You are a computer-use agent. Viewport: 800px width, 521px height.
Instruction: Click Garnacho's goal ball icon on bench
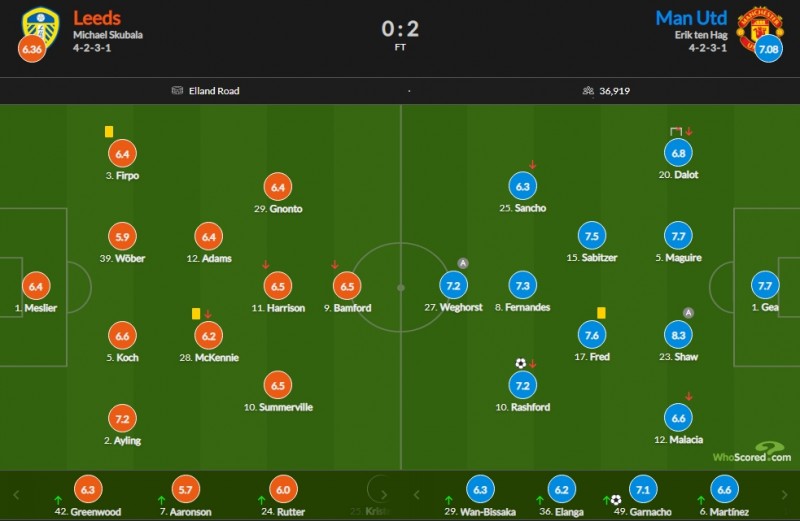pos(616,500)
